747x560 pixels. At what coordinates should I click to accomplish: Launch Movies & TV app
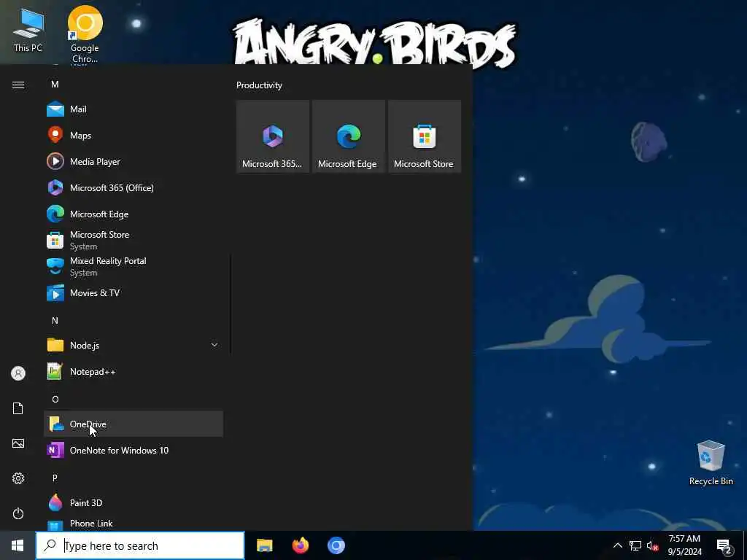tap(133, 292)
